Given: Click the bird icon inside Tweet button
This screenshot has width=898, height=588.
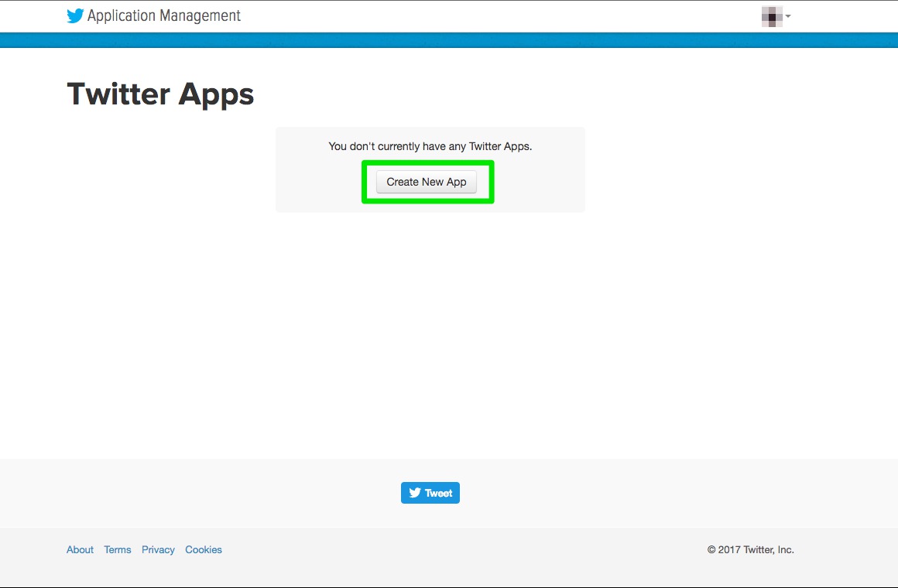Looking at the screenshot, I should click(415, 493).
